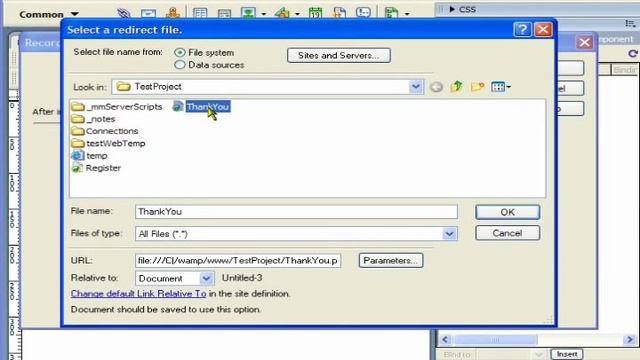This screenshot has width=640, height=360.
Task: Close the Record dialog behind
Action: coord(584,42)
